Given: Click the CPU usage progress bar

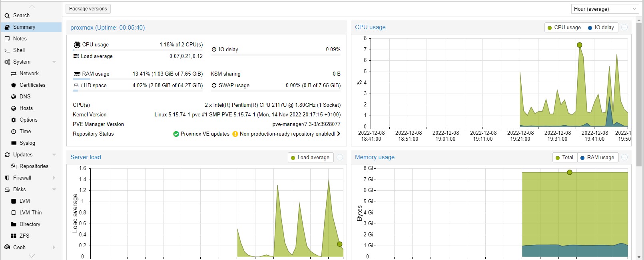Looking at the screenshot, I should click(x=138, y=50).
